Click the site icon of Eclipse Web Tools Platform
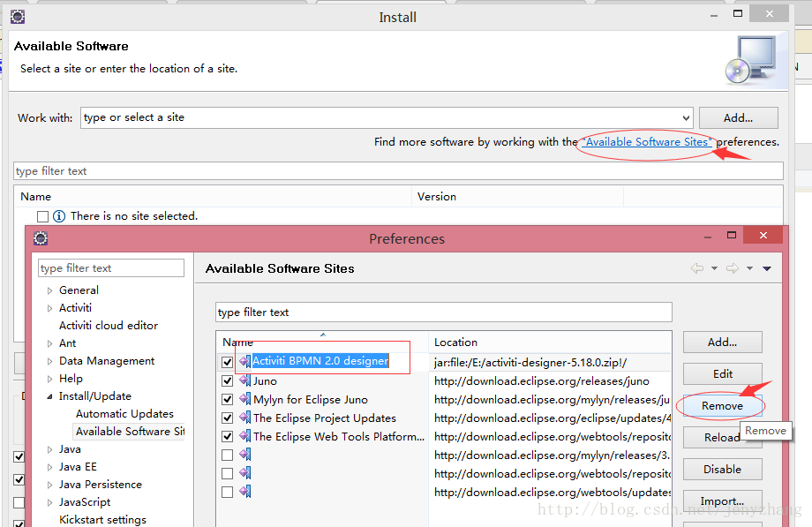Screen dimensions: 812x527 245,436
